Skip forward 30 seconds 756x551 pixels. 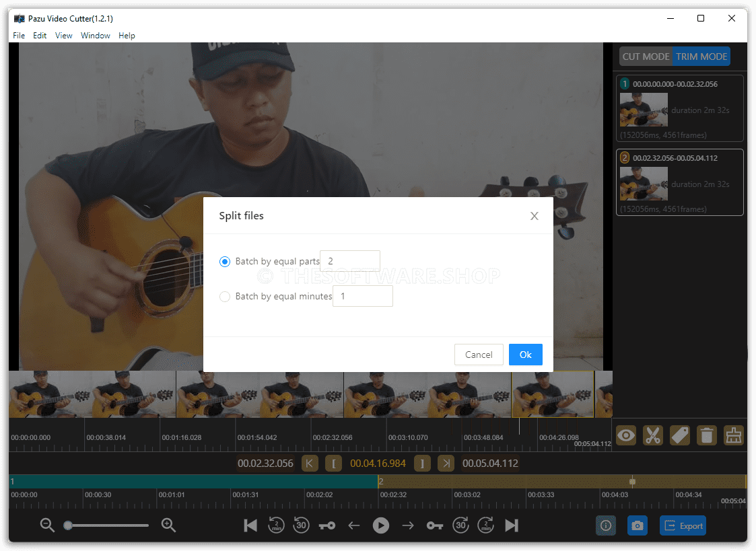(x=460, y=525)
